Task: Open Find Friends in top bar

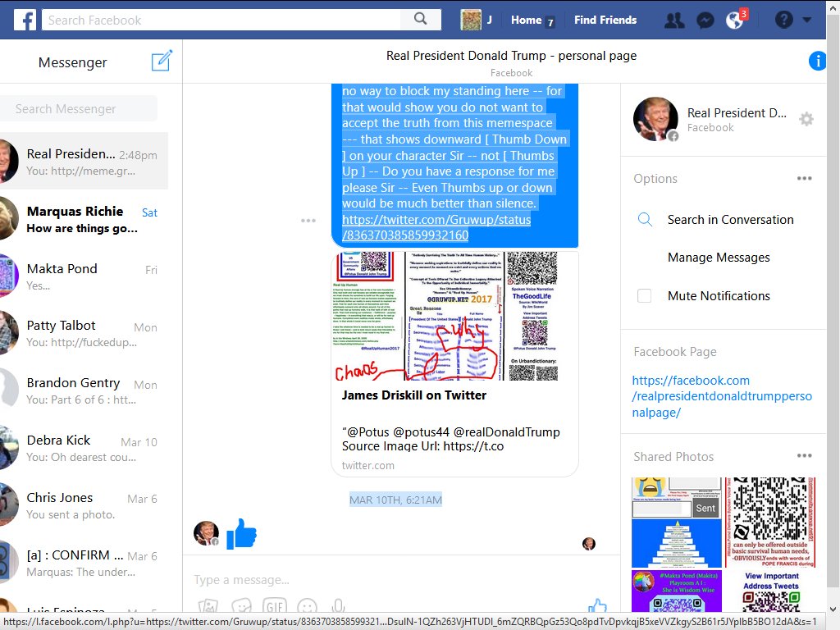Action: click(605, 20)
